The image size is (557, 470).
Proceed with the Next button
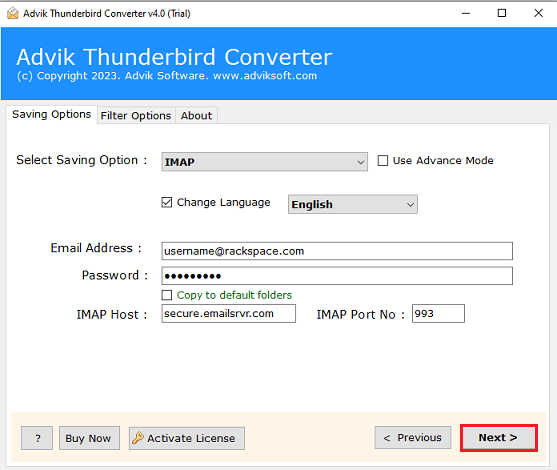tap(498, 437)
